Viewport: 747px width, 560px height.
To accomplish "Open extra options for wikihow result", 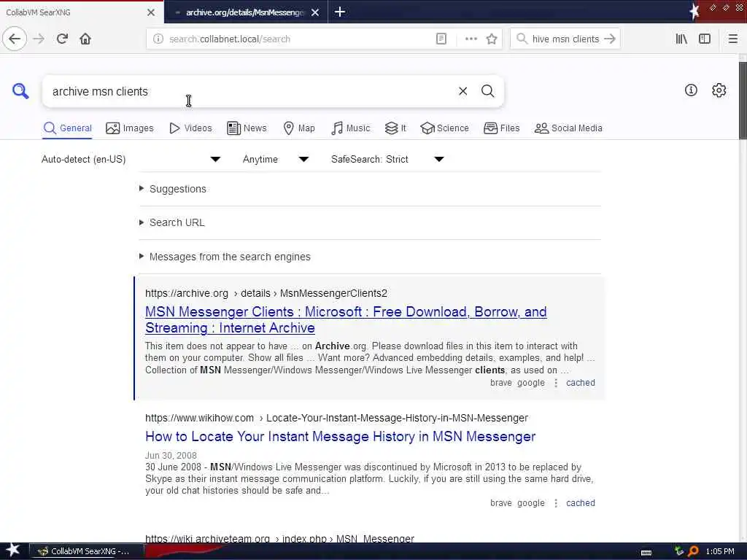I will (x=555, y=503).
